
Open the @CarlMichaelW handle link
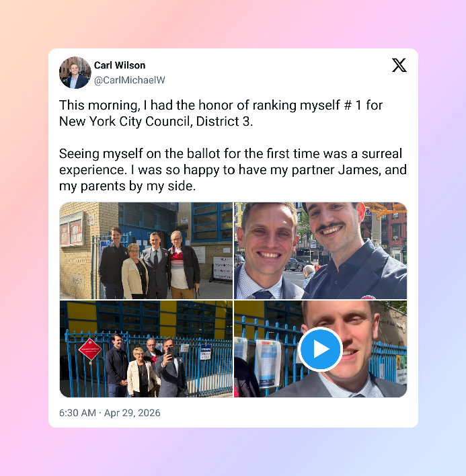129,80
